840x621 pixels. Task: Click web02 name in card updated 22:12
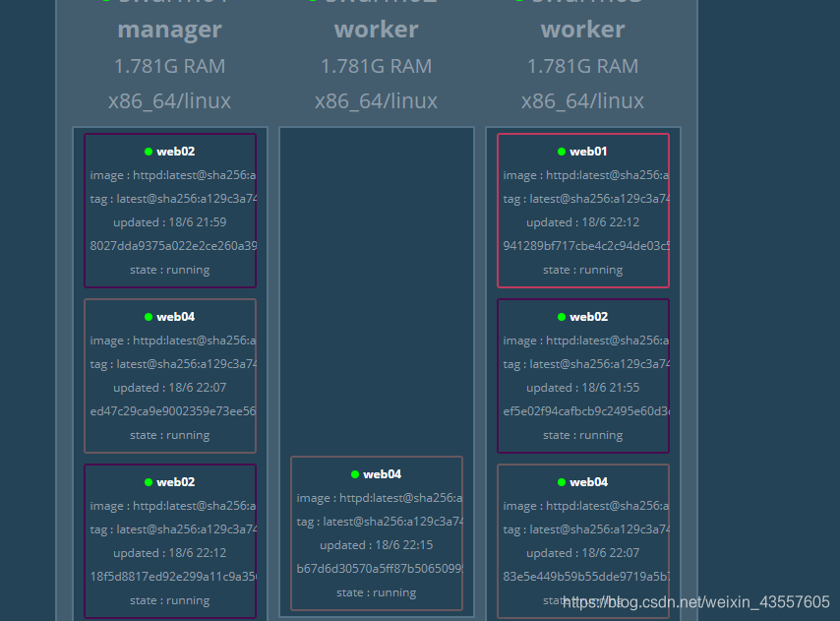pos(175,482)
